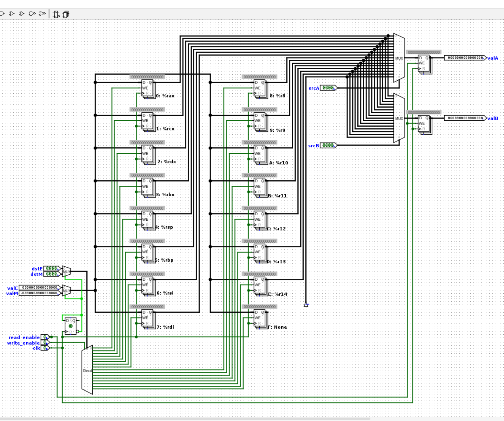
Task: Click the horizontal scrollbar at bottom
Action: (x=184, y=419)
